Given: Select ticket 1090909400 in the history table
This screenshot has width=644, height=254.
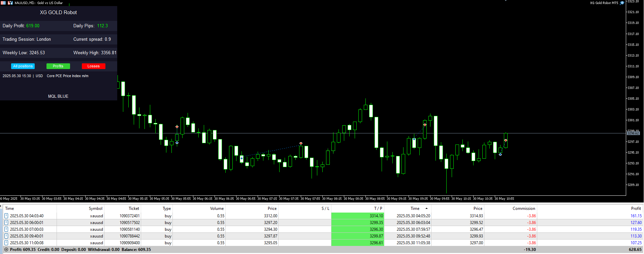Looking at the screenshot, I should tap(130, 243).
